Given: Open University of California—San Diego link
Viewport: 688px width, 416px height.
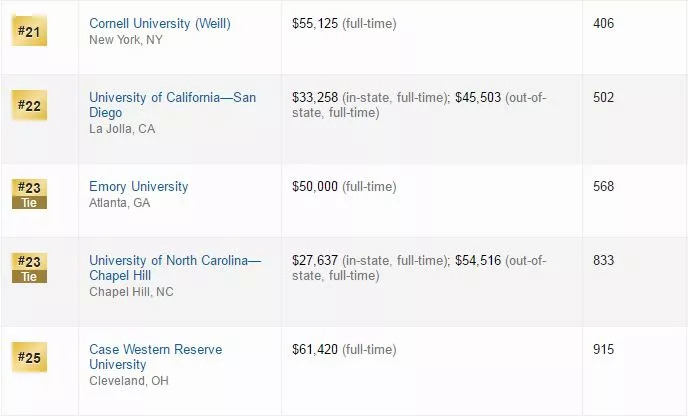Looking at the screenshot, I should point(172,105).
